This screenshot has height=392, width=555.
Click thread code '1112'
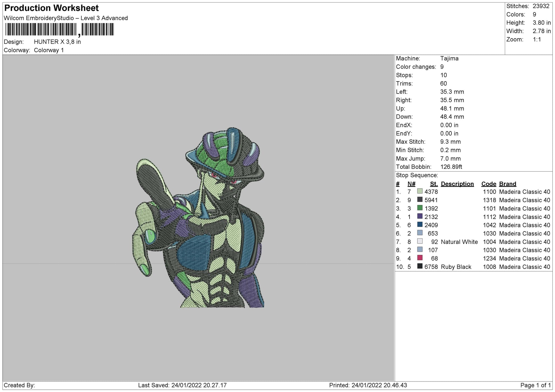coord(489,217)
